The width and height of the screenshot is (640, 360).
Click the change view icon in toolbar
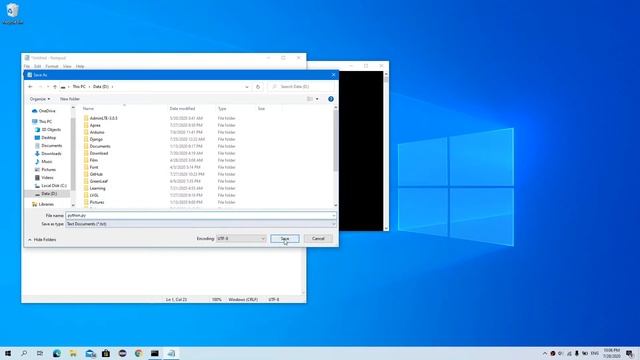point(310,99)
